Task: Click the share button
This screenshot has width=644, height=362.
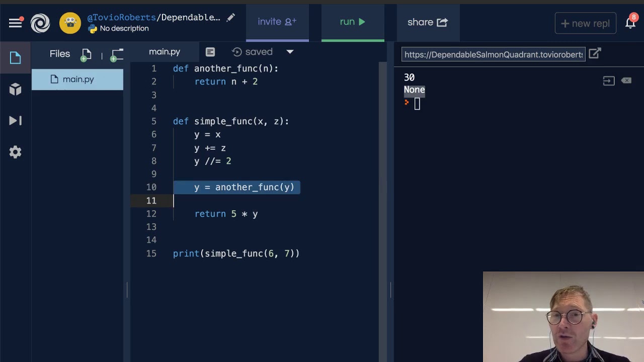Action: [x=428, y=22]
